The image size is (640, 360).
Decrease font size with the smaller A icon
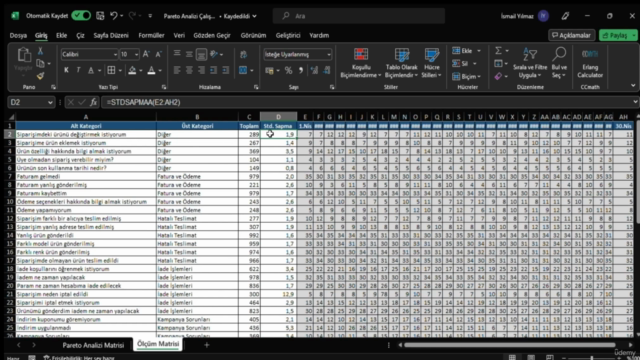coord(158,54)
